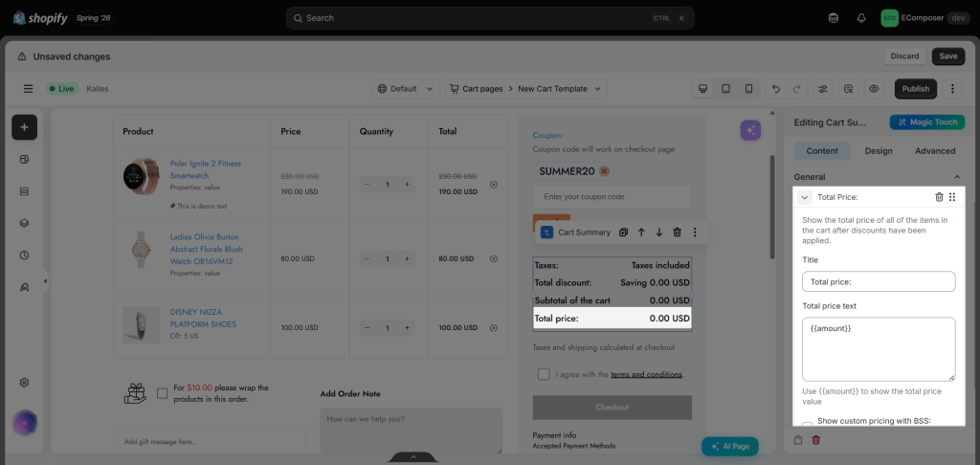Viewport: 980px width, 465px height.
Task: Enable the gift wrap checkbox
Action: [163, 393]
